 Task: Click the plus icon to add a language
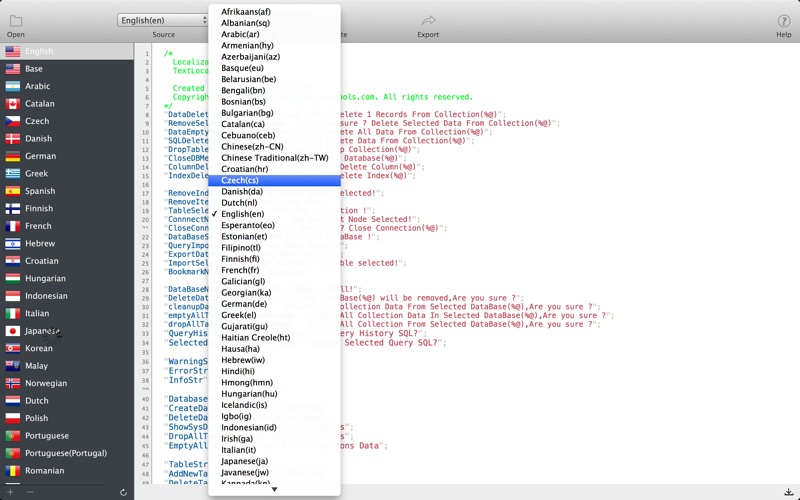click(x=10, y=492)
